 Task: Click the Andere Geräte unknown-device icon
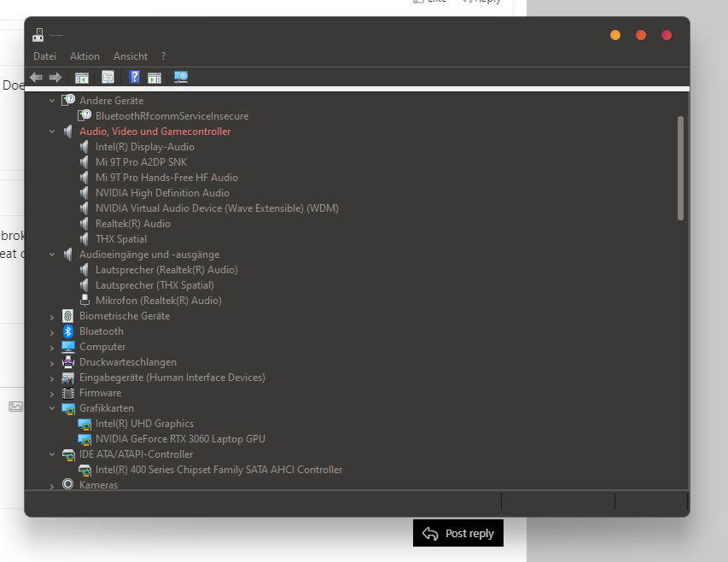pyautogui.click(x=68, y=100)
